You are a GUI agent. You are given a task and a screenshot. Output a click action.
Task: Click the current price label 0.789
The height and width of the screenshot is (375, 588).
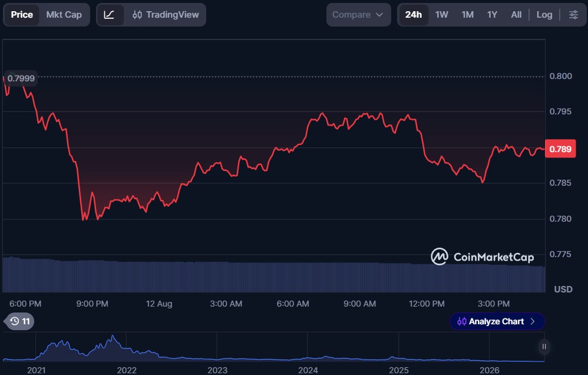pos(560,149)
